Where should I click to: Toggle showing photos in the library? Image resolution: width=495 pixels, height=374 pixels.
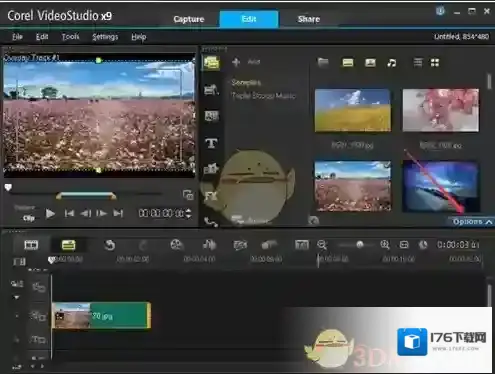pyautogui.click(x=370, y=63)
